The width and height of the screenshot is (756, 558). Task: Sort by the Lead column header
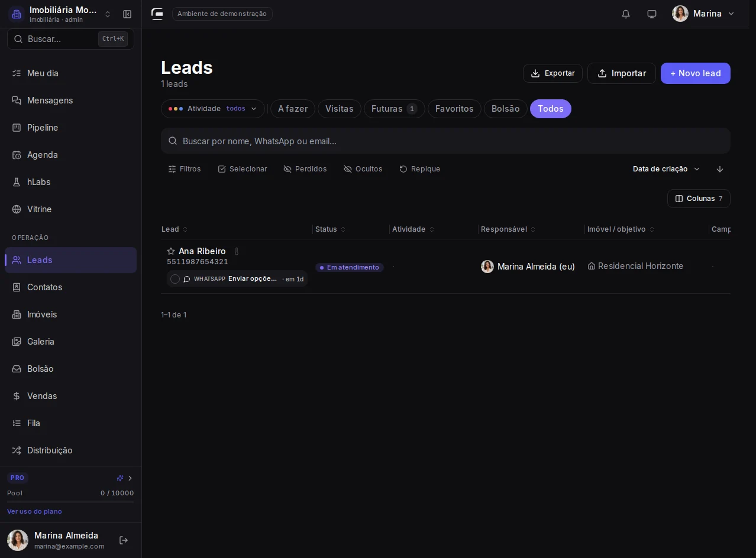pyautogui.click(x=175, y=229)
